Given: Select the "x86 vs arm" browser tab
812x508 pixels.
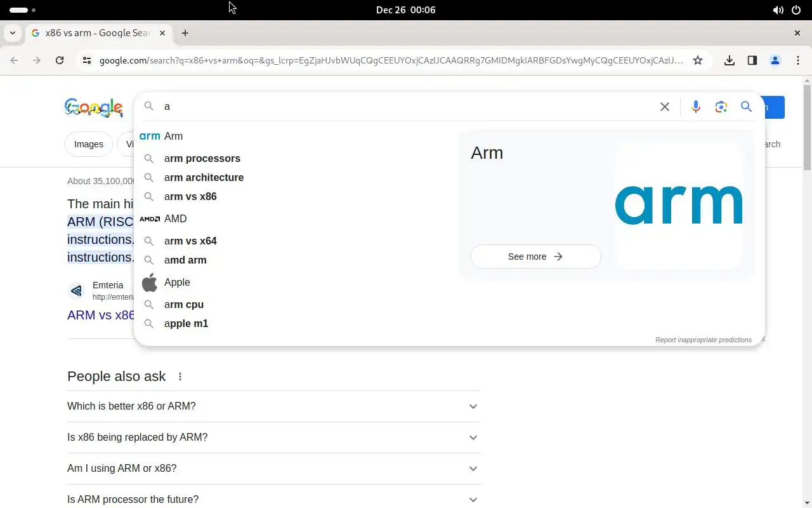Looking at the screenshot, I should (x=98, y=33).
